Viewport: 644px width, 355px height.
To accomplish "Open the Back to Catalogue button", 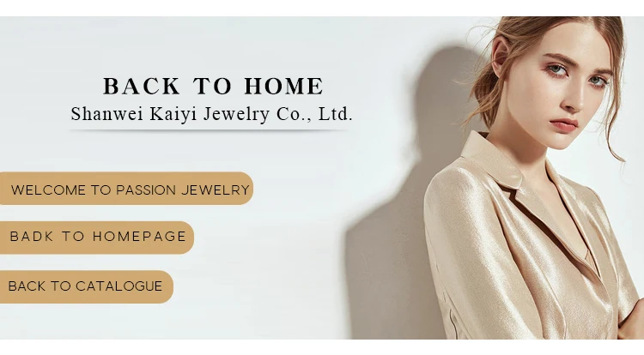I will click(x=86, y=287).
